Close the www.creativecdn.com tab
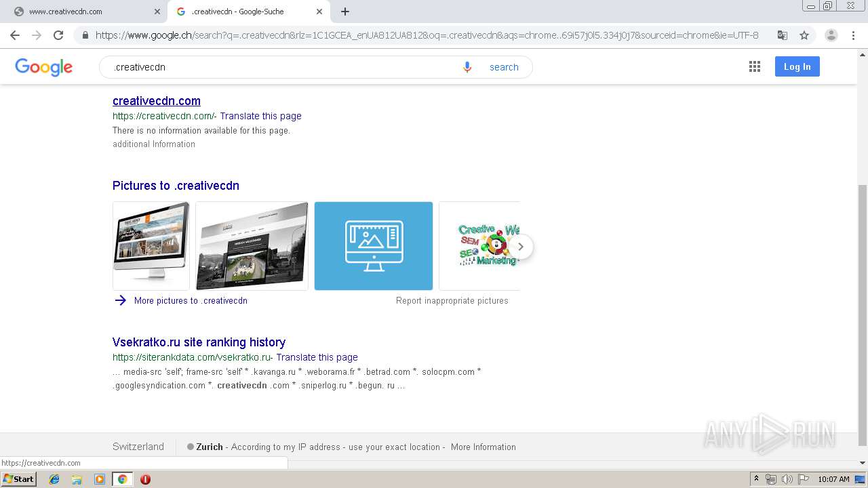Viewport: 868px width, 488px height. [x=157, y=12]
